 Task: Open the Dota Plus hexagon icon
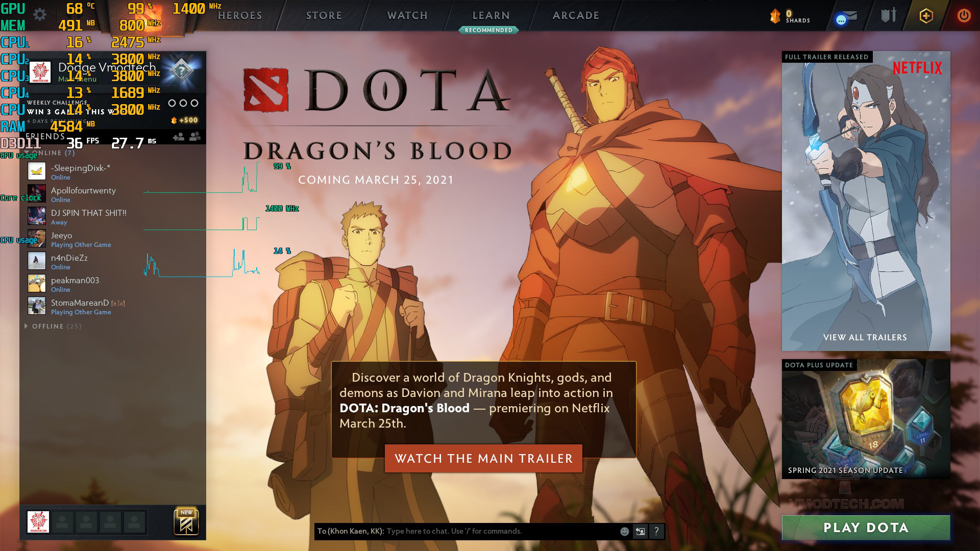coord(926,15)
